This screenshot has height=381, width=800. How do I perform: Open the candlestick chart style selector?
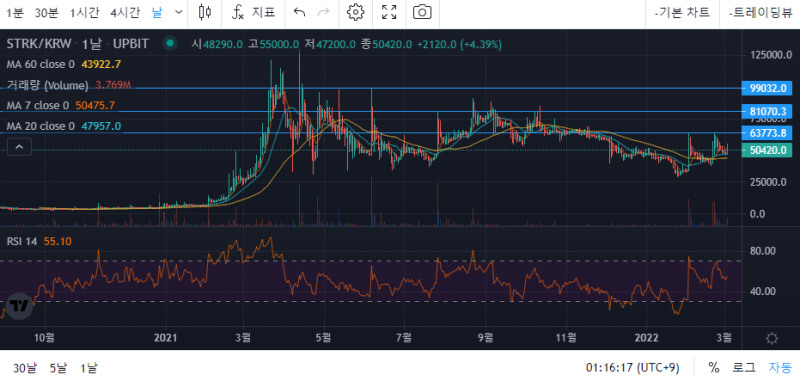coord(205,12)
